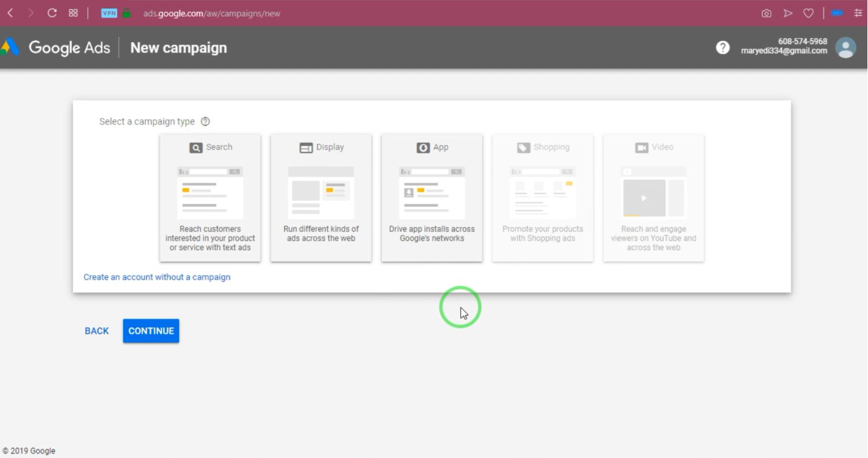The height and width of the screenshot is (458, 868).
Task: Click the address bar URL
Action: pos(212,13)
